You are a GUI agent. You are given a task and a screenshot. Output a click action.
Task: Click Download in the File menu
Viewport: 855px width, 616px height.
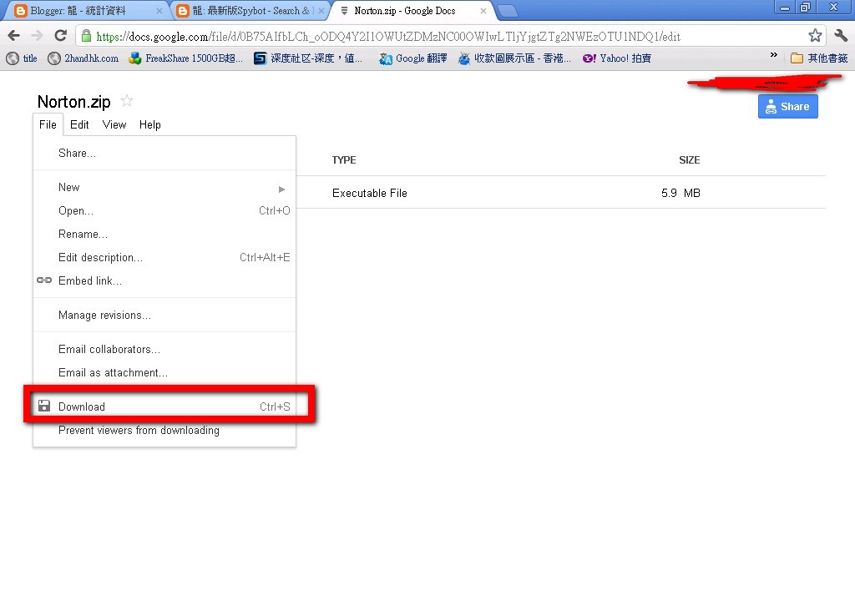point(164,406)
